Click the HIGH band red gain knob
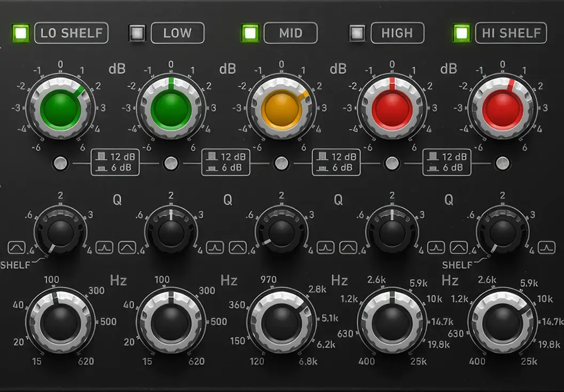This screenshot has height=392, width=564. coord(392,108)
